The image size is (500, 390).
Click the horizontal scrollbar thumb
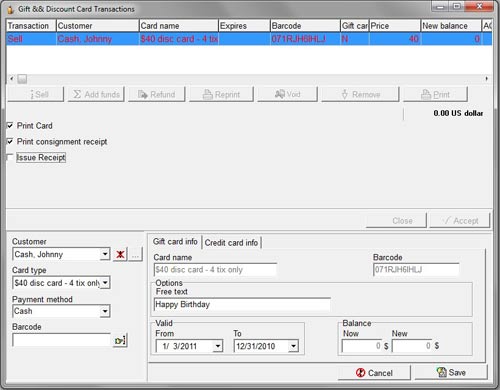click(x=22, y=79)
